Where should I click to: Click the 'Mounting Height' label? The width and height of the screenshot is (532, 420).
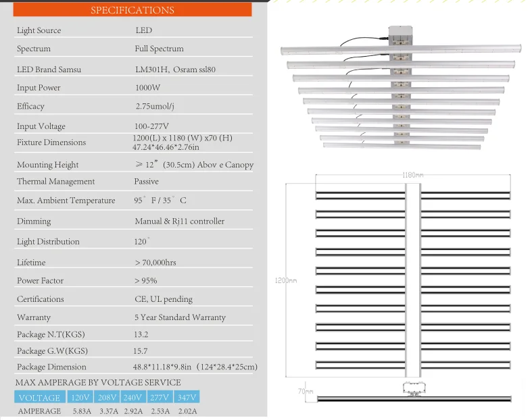[x=47, y=165]
